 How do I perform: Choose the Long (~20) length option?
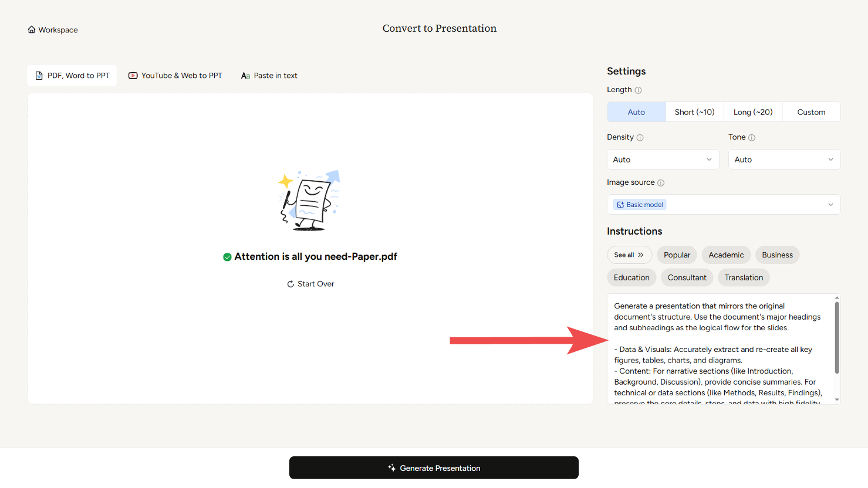[x=753, y=112]
